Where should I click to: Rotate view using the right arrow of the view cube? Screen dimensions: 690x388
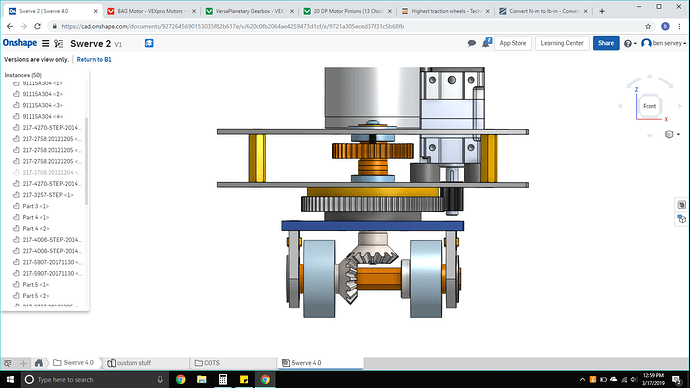click(679, 106)
